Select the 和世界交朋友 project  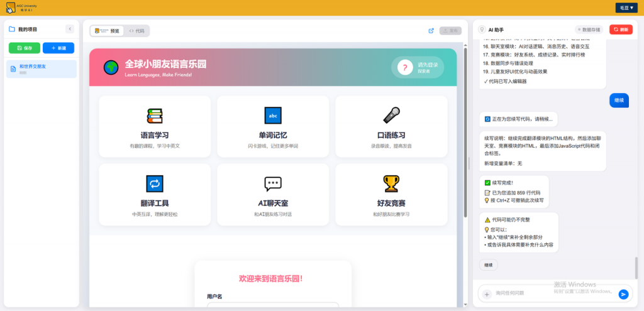pyautogui.click(x=42, y=68)
